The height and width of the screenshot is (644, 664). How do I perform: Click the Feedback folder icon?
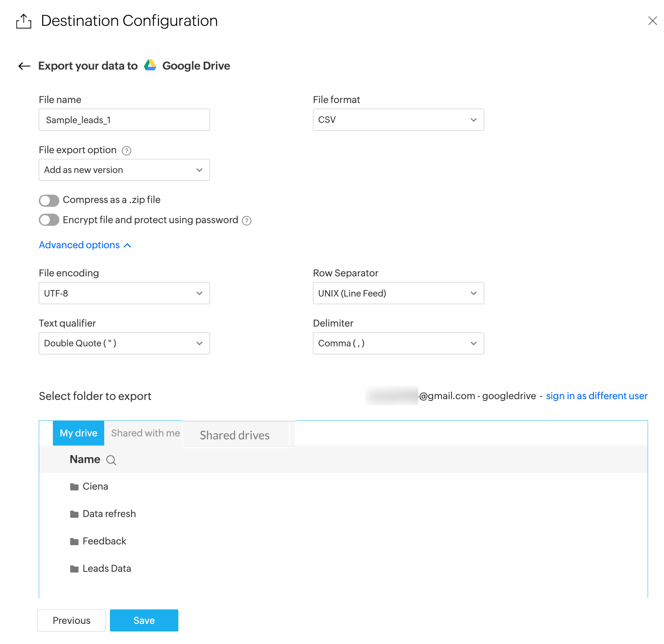[74, 542]
